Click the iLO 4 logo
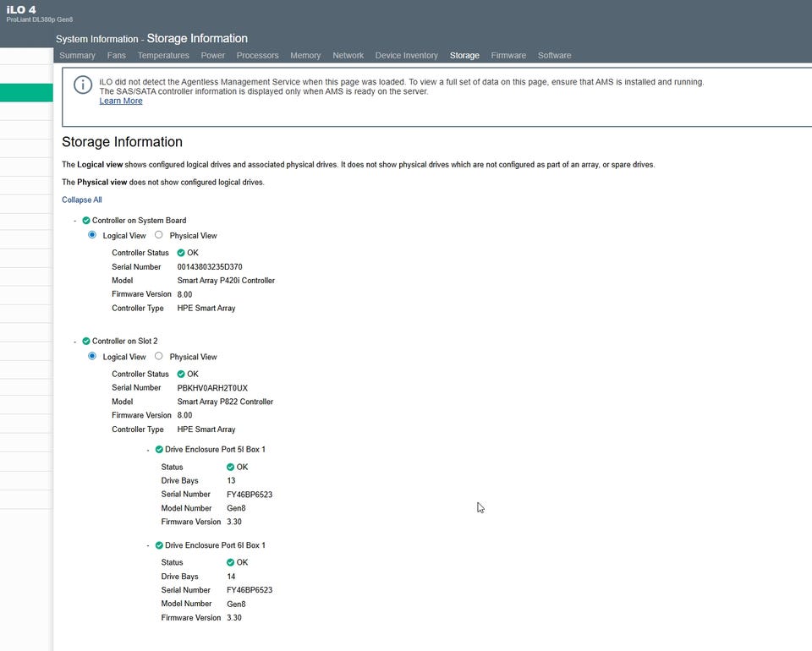 click(21, 10)
